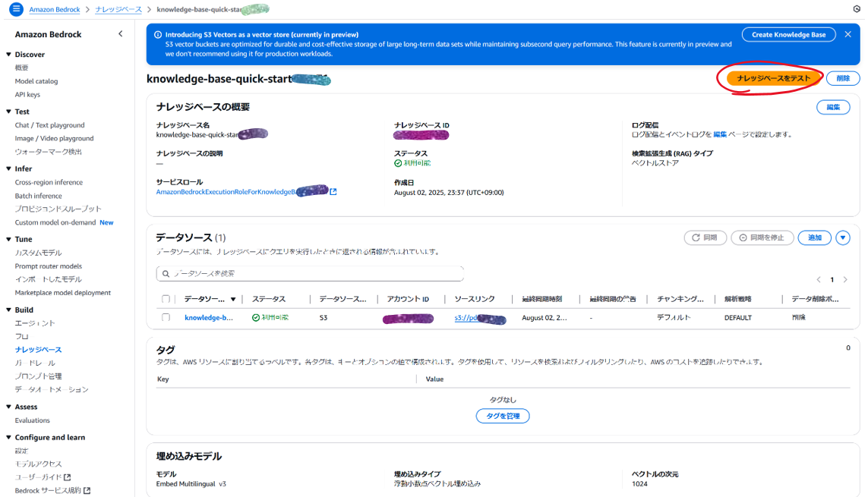The width and height of the screenshot is (868, 497).
Task: Open Prompt router models page
Action: [x=48, y=266]
